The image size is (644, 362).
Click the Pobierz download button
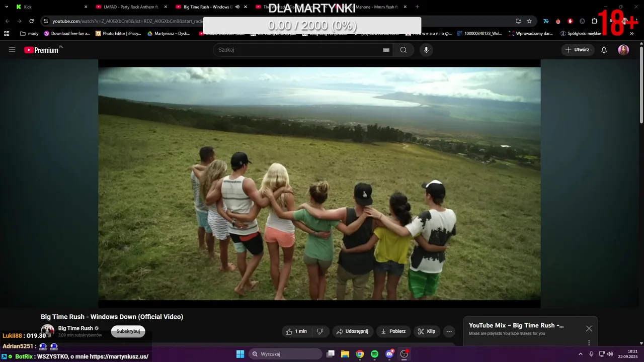393,331
